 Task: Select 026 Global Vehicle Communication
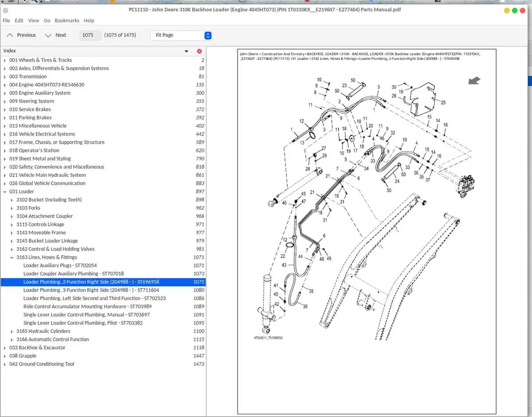103,183
